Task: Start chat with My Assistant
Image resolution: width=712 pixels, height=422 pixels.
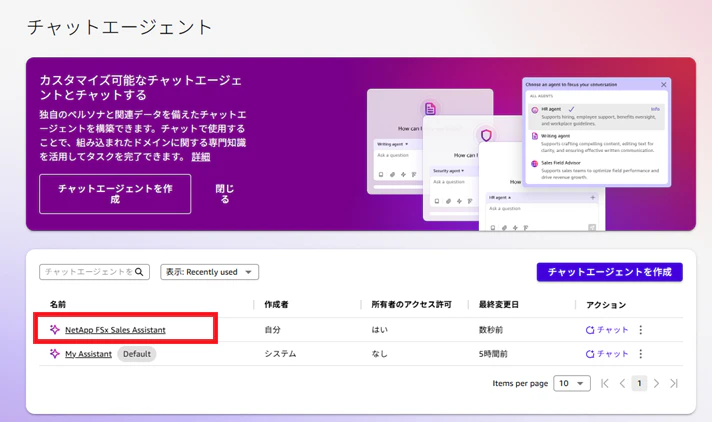Action: pyautogui.click(x=607, y=354)
